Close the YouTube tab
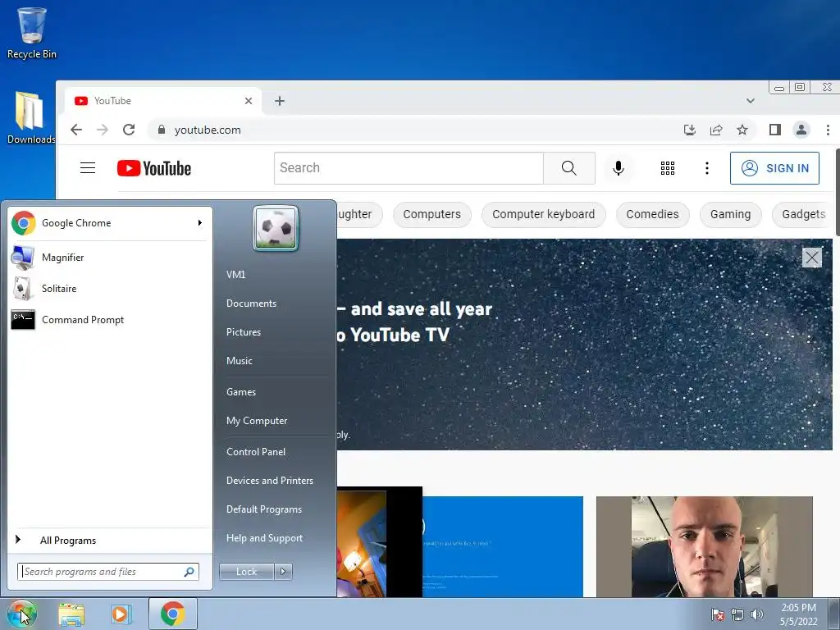 click(248, 101)
